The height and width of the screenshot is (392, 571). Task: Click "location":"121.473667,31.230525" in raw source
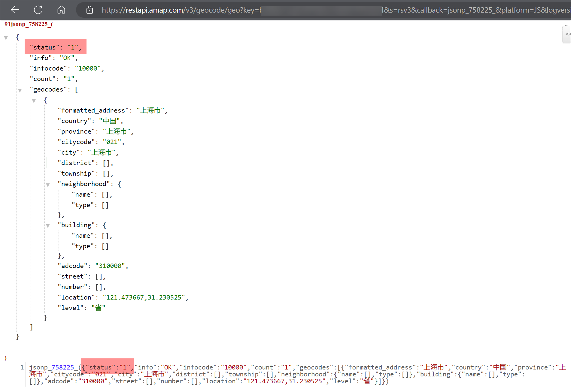264,381
